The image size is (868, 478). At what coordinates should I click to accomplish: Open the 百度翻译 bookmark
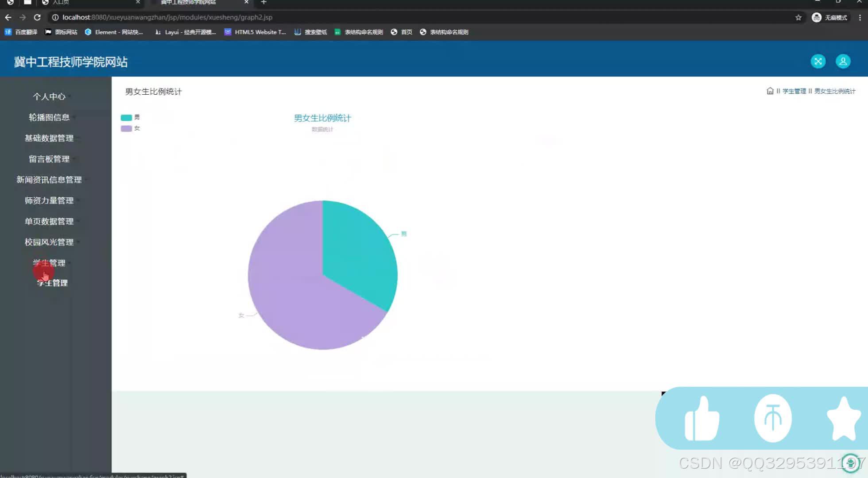21,32
